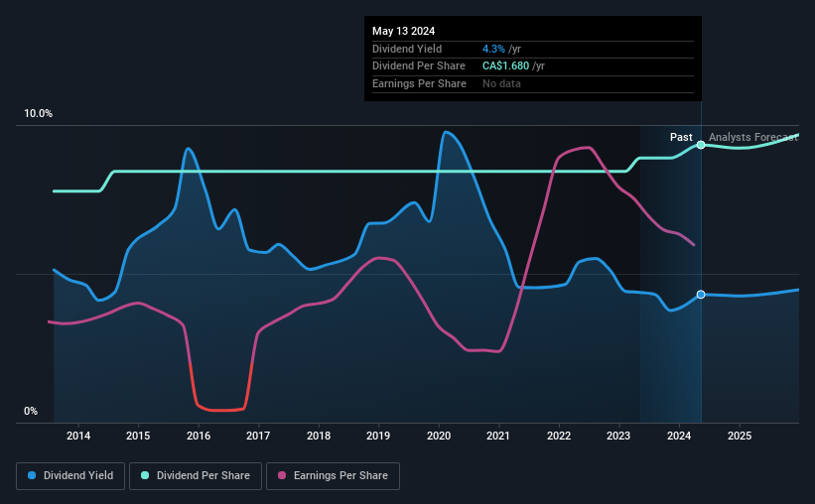
Task: Click the Analysts Forecast label
Action: [753, 137]
